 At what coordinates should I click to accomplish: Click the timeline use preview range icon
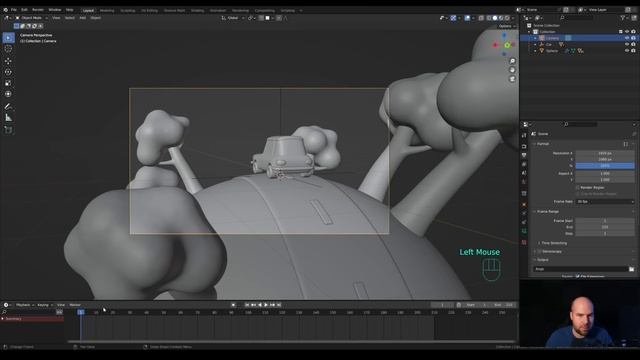point(459,305)
